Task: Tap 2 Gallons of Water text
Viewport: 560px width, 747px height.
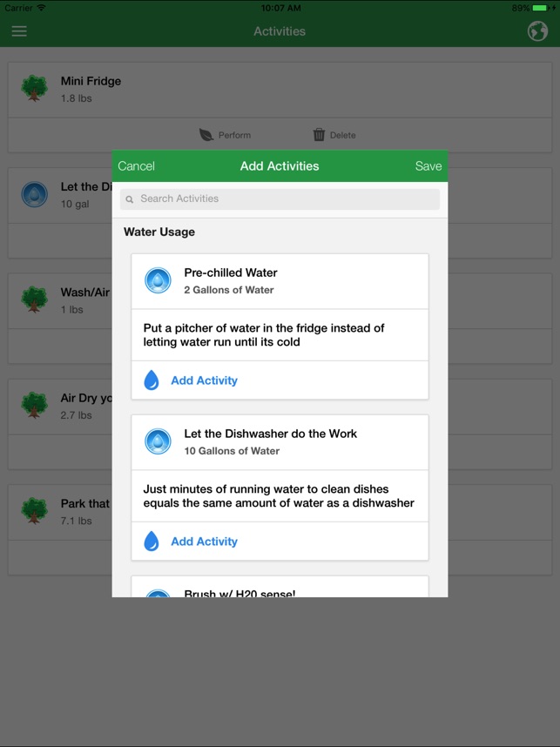Action: coord(229,290)
